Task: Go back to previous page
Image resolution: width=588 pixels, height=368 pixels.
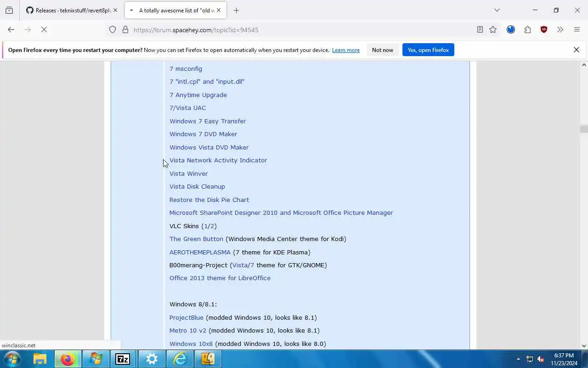Action: (x=11, y=29)
